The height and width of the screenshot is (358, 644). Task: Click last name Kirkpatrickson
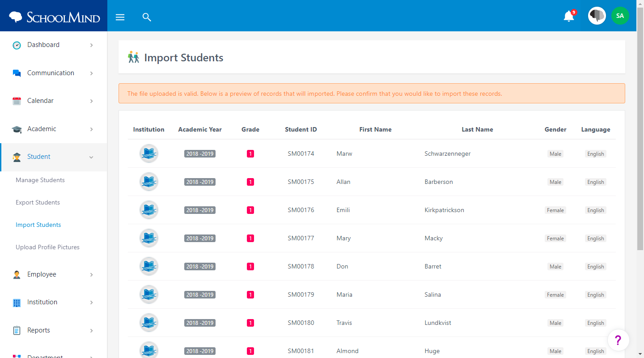445,210
